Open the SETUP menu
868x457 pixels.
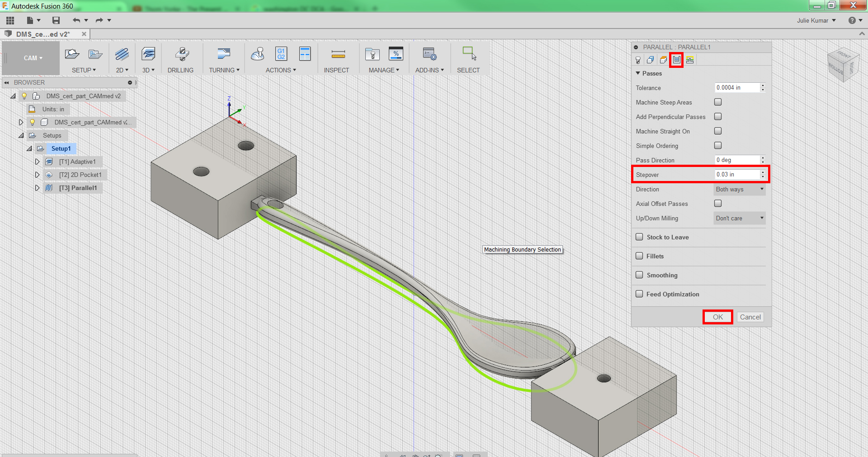(84, 70)
